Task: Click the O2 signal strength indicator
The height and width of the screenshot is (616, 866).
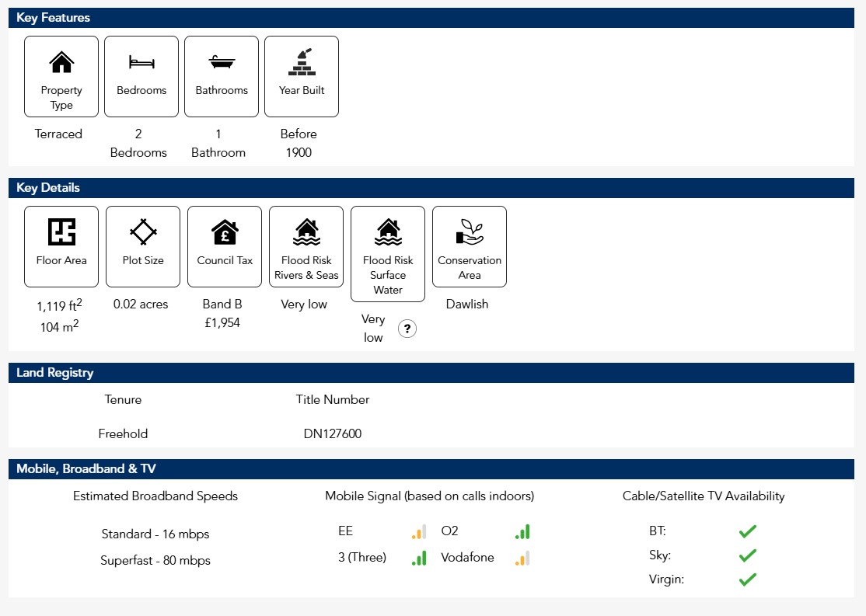Action: tap(522, 532)
